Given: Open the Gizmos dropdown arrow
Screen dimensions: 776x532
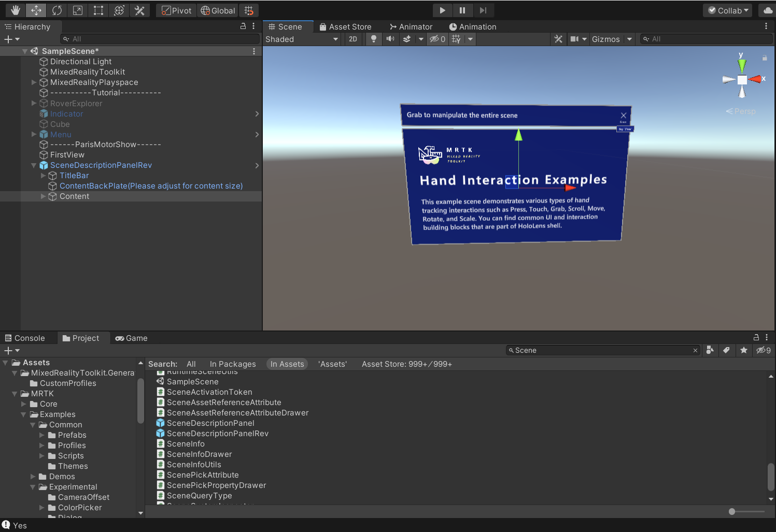Looking at the screenshot, I should point(629,39).
